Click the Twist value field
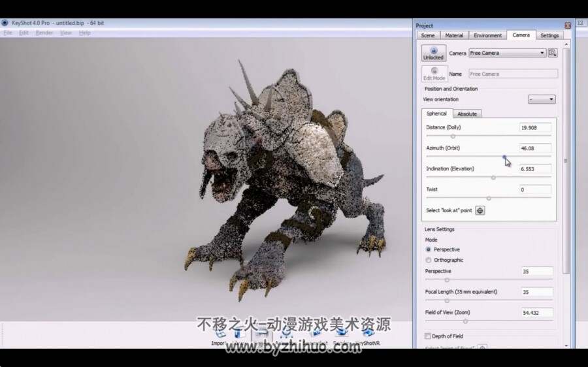The image size is (588, 367). click(x=535, y=189)
